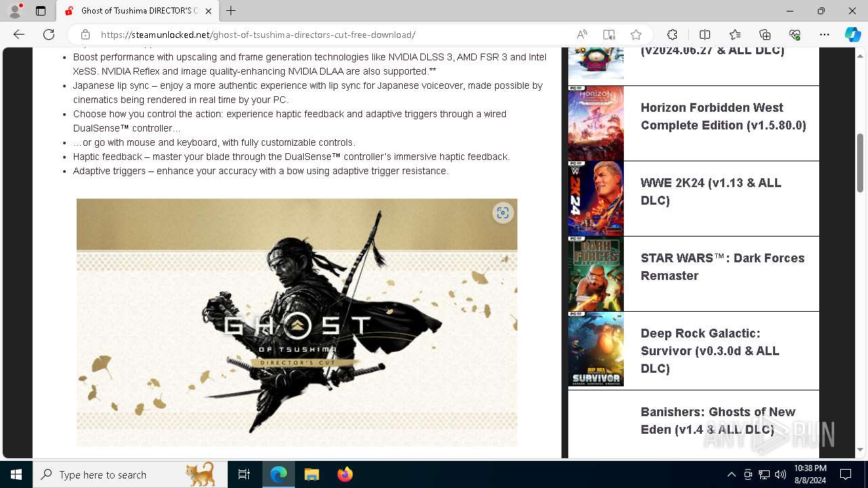Open a new tab with plus button
Viewport: 868px width, 488px height.
tap(231, 11)
